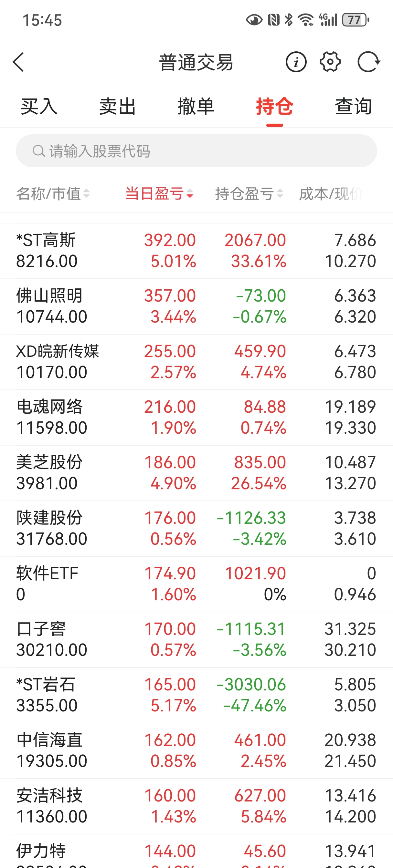393x868 pixels.
Task: Tap the battery indicator in status bar
Action: (x=355, y=20)
